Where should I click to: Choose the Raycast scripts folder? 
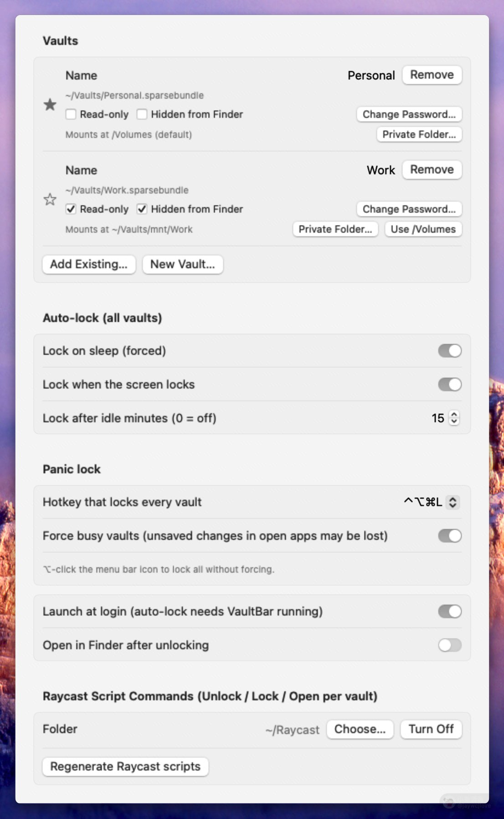(360, 729)
